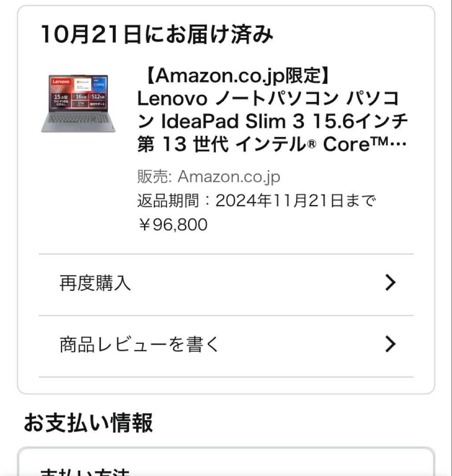Image resolution: width=452 pixels, height=476 pixels.
Task: Click the Microsoft Office badge in the product image
Action: pyautogui.click(x=83, y=85)
